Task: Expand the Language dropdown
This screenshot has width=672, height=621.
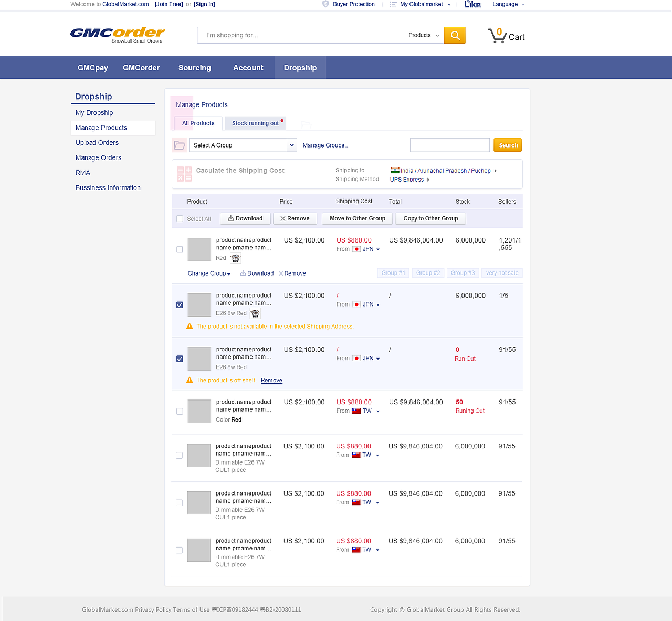Action: tap(522, 5)
